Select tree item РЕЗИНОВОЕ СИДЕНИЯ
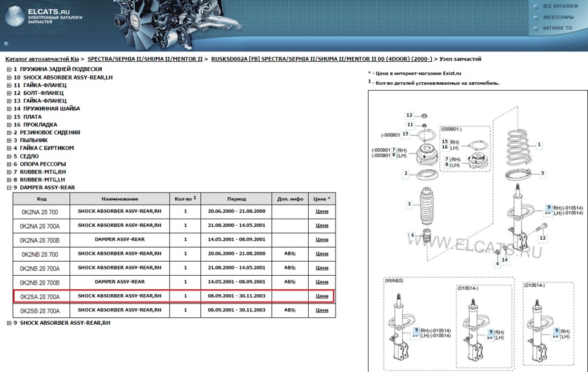588x372 pixels. (x=50, y=132)
